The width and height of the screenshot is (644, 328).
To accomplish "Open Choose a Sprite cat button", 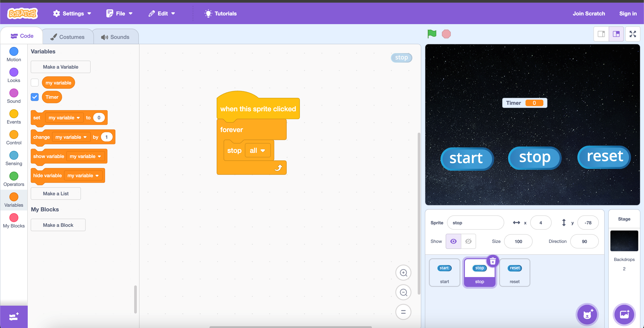I will coord(587,315).
